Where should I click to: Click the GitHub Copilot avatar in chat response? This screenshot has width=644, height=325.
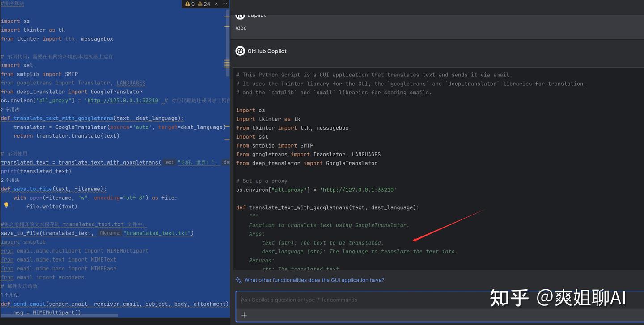pos(240,51)
